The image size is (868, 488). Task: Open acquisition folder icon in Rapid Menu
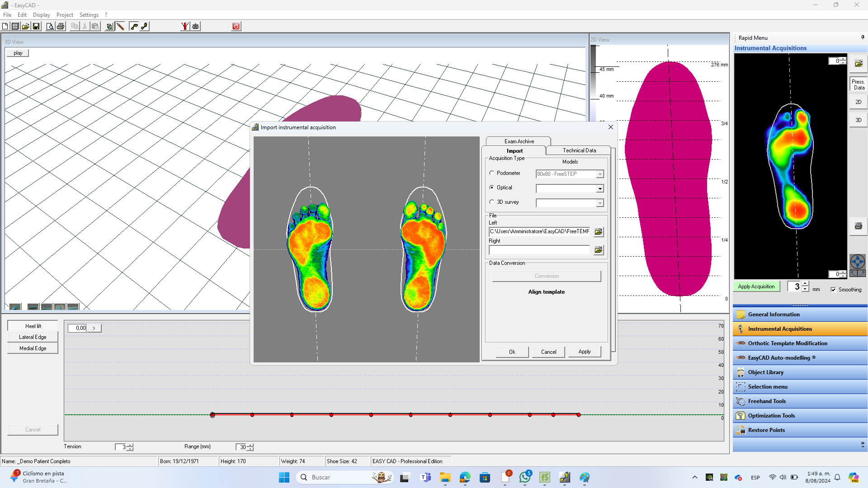point(858,64)
